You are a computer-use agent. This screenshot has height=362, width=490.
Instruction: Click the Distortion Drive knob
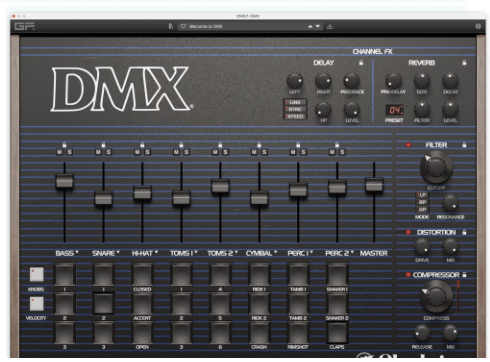[422, 247]
